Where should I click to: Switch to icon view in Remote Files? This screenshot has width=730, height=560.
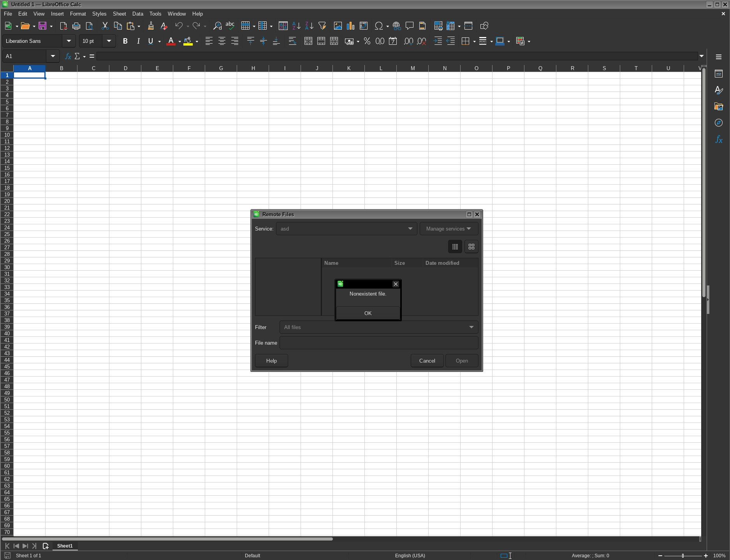pyautogui.click(x=471, y=247)
